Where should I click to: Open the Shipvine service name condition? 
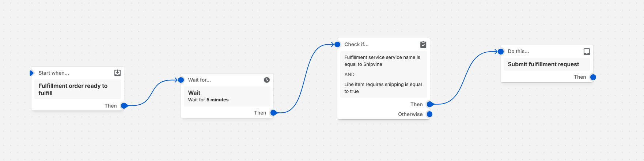(382, 61)
